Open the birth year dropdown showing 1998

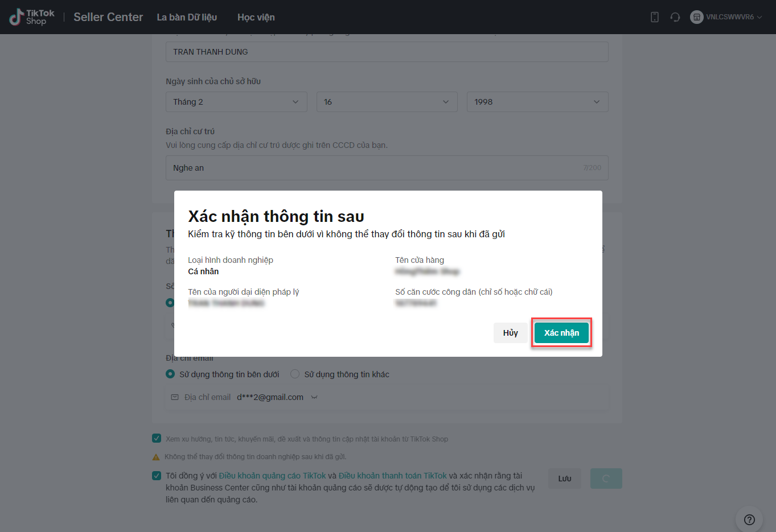pos(537,102)
